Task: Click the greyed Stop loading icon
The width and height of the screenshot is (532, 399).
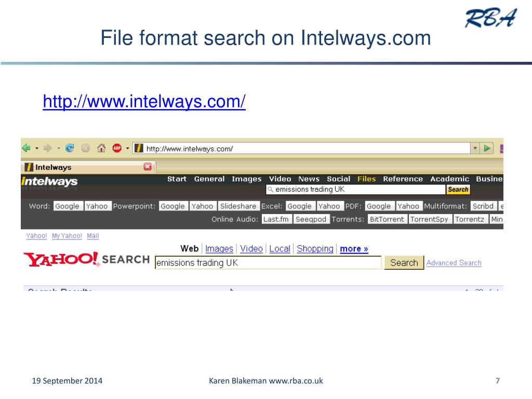Action: (86, 148)
